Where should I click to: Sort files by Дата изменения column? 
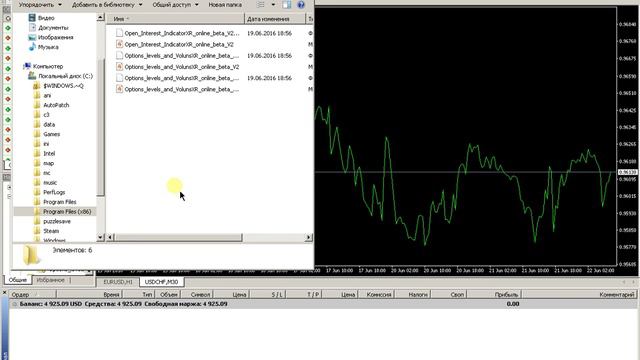pyautogui.click(x=275, y=19)
